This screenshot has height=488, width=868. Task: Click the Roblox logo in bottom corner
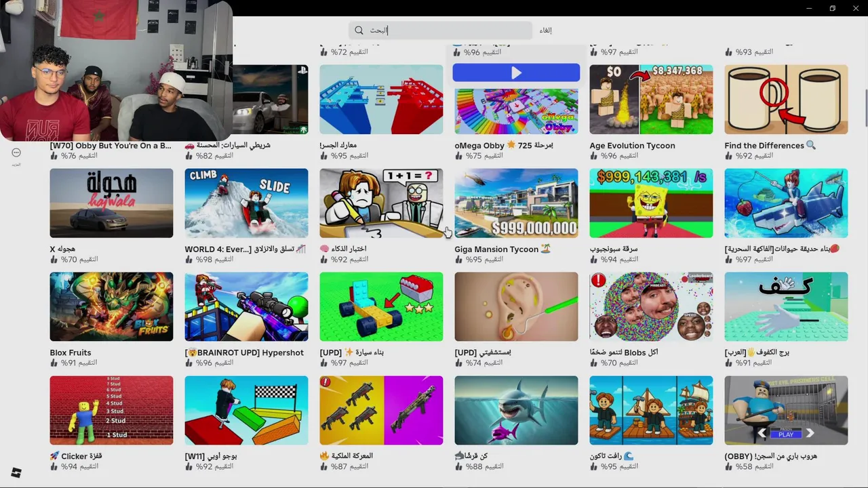[x=16, y=473]
